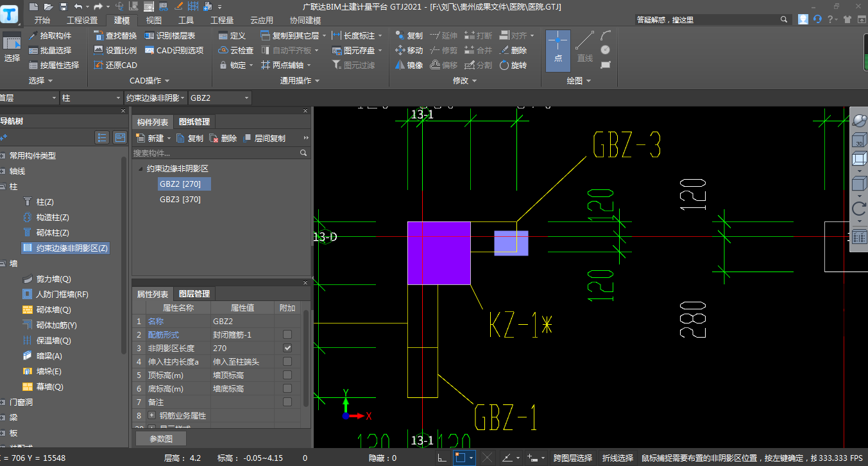Click the Undo arrow icon
This screenshot has height=466, width=868.
click(78, 6)
